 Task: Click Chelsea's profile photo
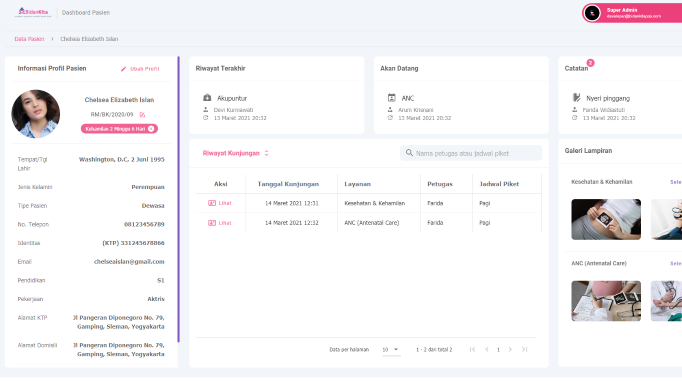[36, 114]
